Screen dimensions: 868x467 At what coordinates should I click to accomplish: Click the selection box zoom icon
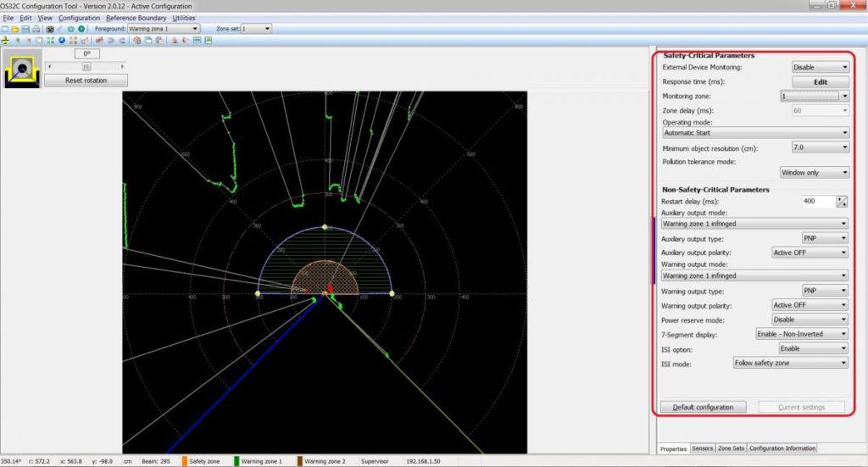39,41
